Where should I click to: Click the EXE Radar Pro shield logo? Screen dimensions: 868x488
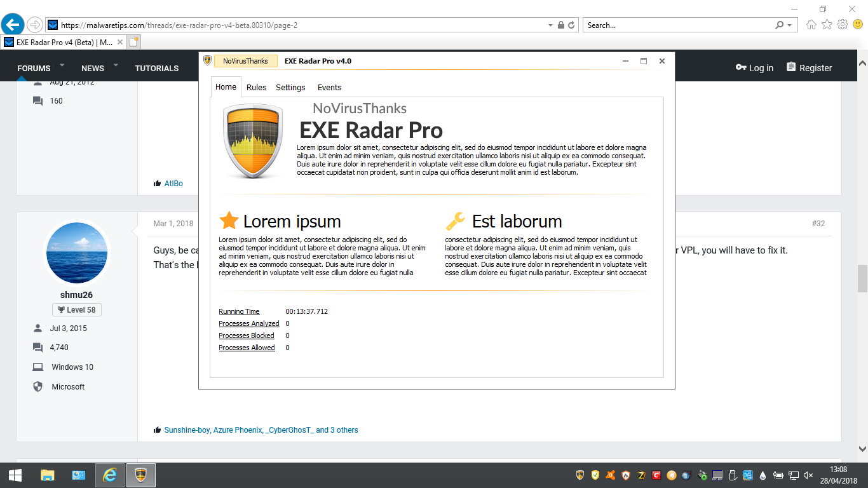[253, 142]
